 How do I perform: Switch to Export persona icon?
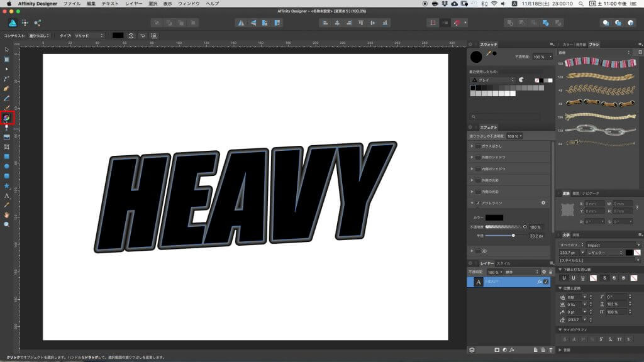37,23
